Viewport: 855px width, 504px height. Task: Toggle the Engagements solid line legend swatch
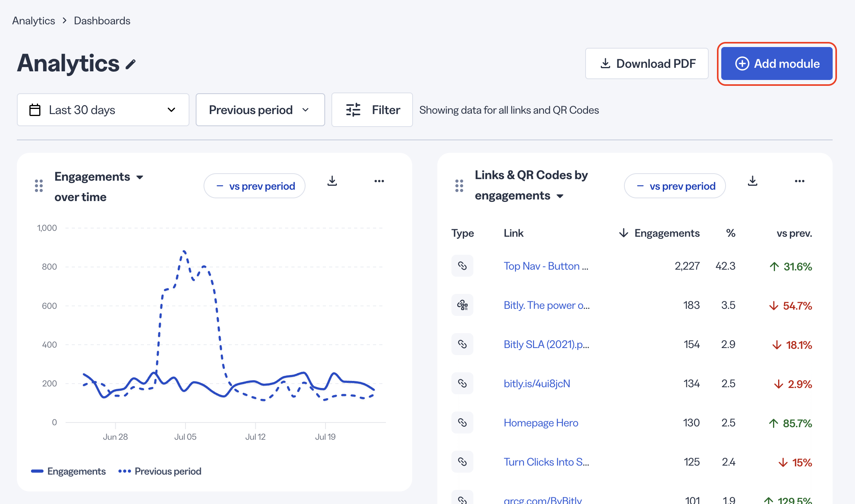tap(37, 471)
